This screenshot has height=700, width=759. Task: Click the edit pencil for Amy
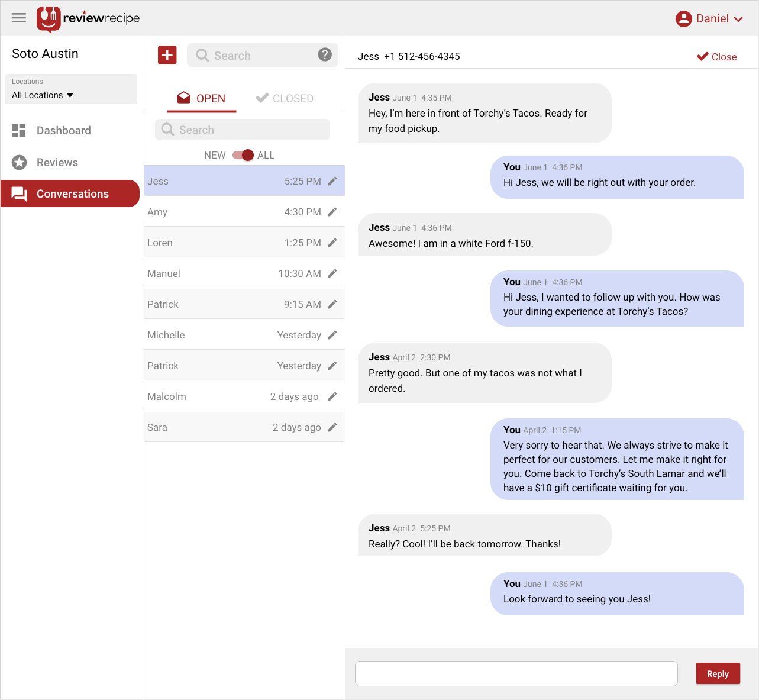click(x=332, y=212)
